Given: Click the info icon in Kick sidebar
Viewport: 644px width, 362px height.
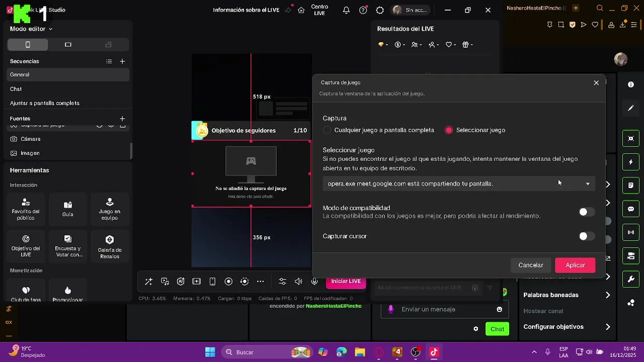Looking at the screenshot, I should tap(631, 84).
